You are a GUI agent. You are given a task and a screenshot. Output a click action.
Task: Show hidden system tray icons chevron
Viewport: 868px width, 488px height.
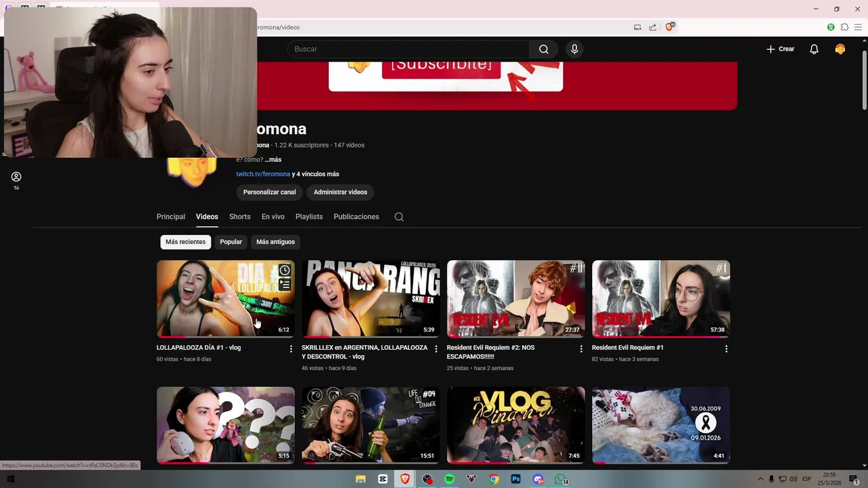pos(761,479)
